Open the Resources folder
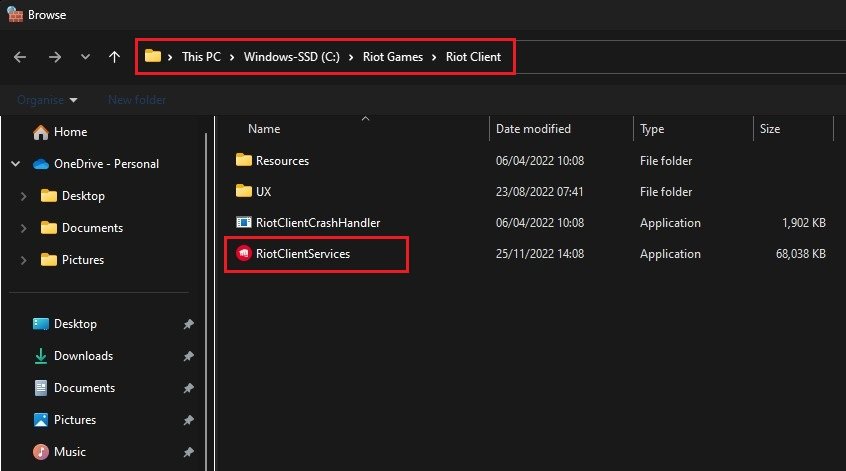The image size is (846, 471). pyautogui.click(x=282, y=161)
